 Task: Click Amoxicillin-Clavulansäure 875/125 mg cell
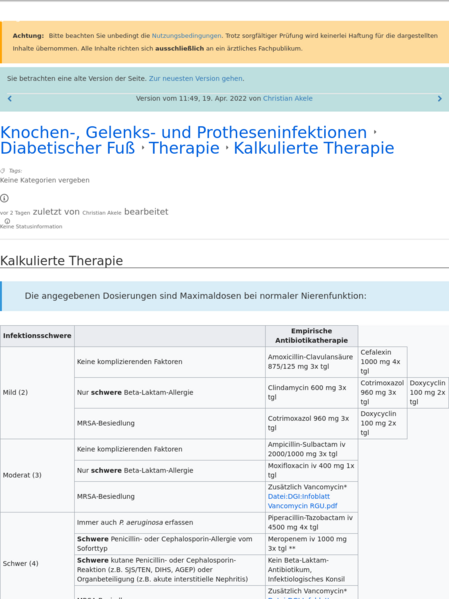pos(311,362)
